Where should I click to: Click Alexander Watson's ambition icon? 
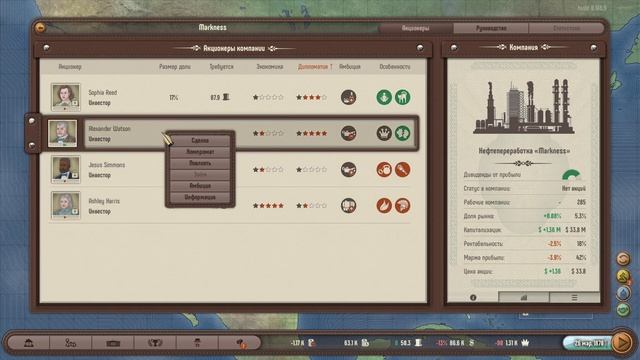348,133
